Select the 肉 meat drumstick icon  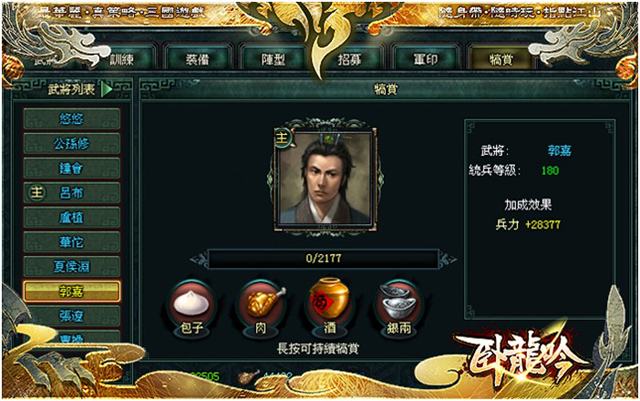260,307
